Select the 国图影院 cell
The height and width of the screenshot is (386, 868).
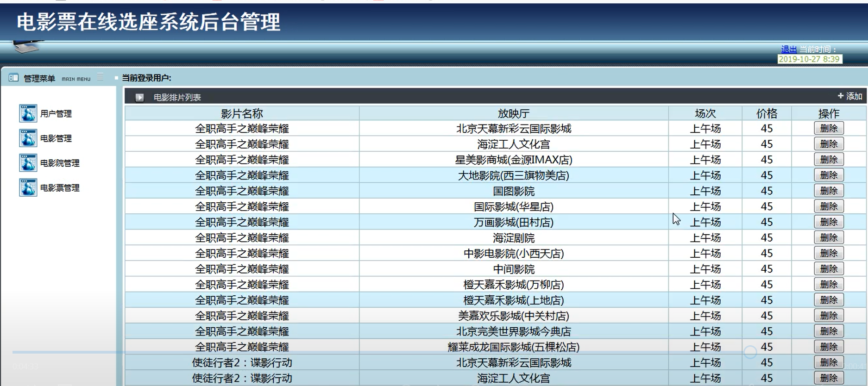click(514, 191)
